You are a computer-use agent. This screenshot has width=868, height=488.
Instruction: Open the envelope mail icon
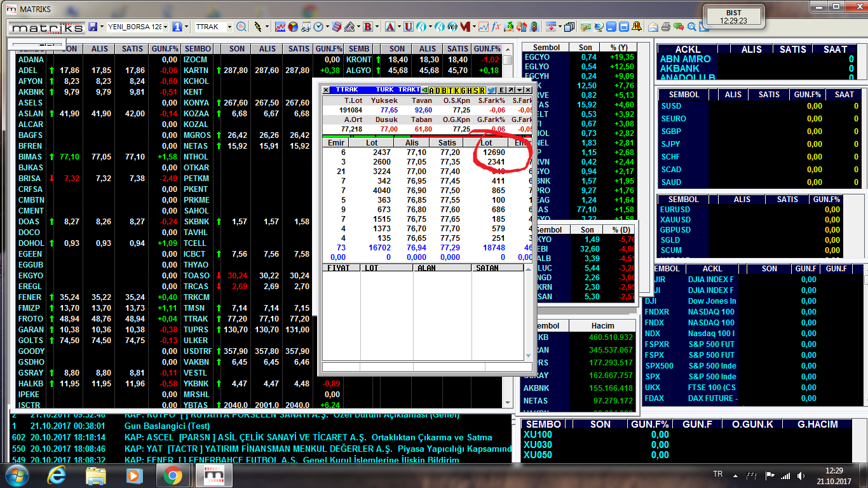pyautogui.click(x=653, y=27)
